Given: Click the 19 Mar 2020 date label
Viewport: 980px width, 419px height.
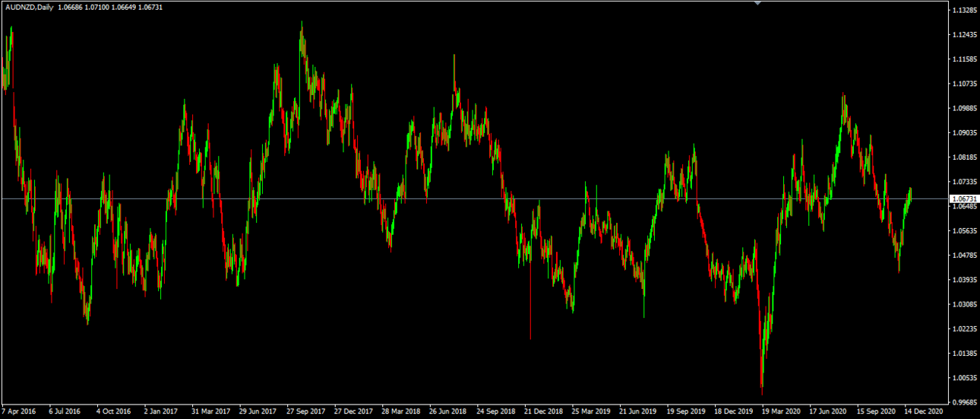Looking at the screenshot, I should tap(781, 411).
